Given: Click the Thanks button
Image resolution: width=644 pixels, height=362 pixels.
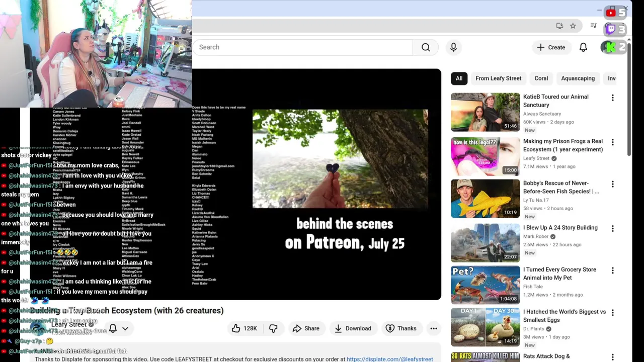Looking at the screenshot, I should [401, 328].
